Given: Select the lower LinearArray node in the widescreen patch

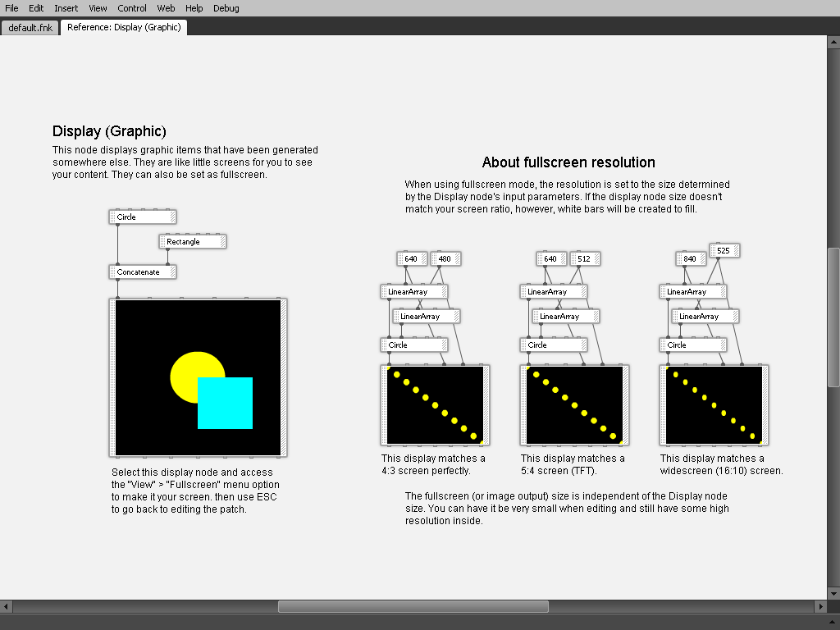Looking at the screenshot, I should [x=705, y=317].
